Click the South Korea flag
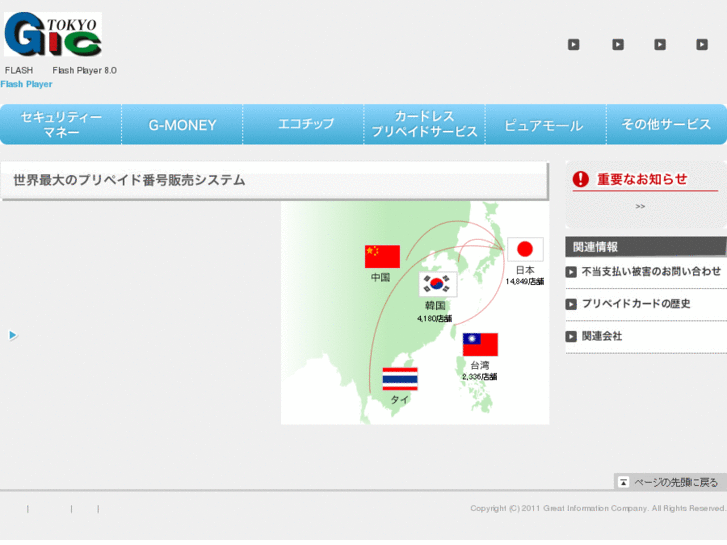The height and width of the screenshot is (545, 727). pyautogui.click(x=438, y=284)
